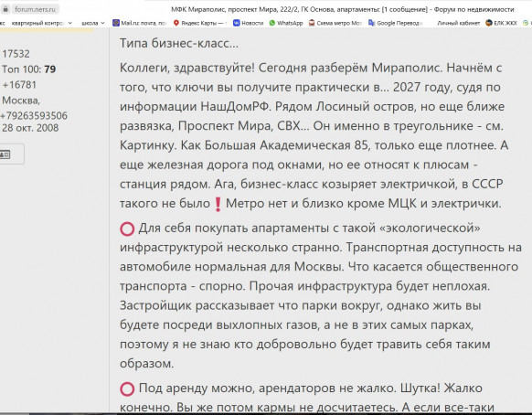Open the ЕЛК ЖКХ bookmark
Viewport: 532px width, 415px height.
click(501, 23)
